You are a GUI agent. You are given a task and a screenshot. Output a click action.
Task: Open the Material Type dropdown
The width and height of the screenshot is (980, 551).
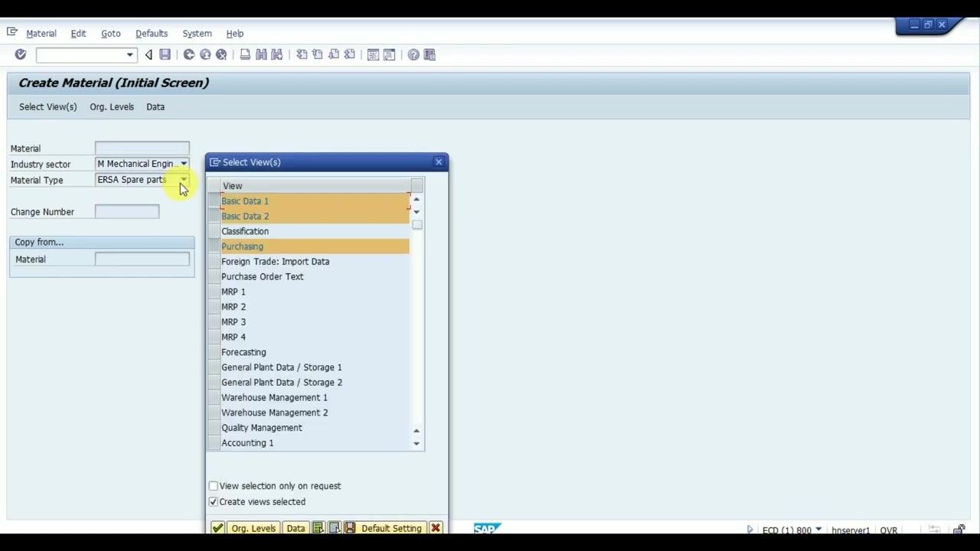[184, 180]
